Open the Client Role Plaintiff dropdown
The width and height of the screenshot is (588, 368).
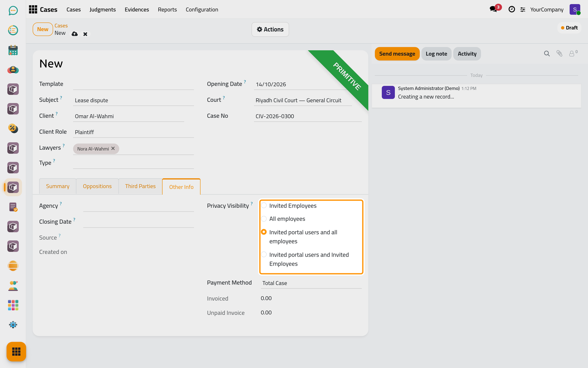(133, 132)
